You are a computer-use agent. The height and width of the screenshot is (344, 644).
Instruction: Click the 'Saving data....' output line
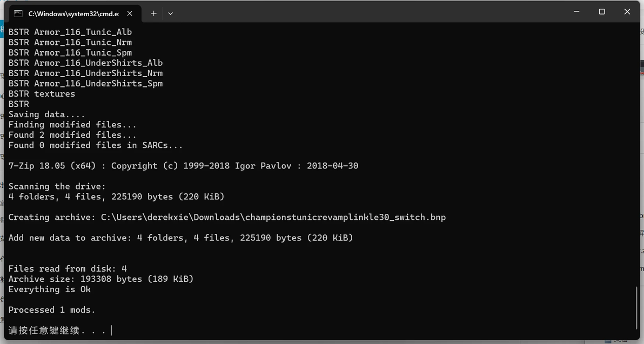coord(47,114)
